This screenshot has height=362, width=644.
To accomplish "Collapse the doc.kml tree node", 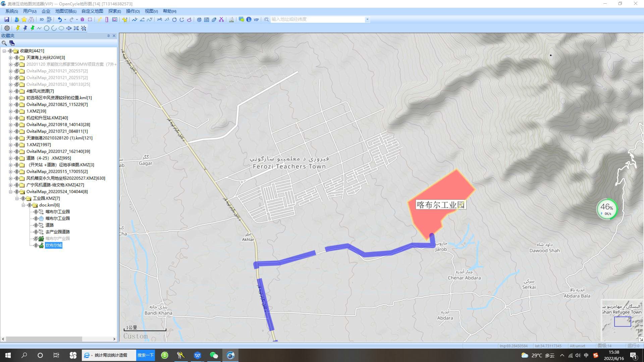I will 23,205.
